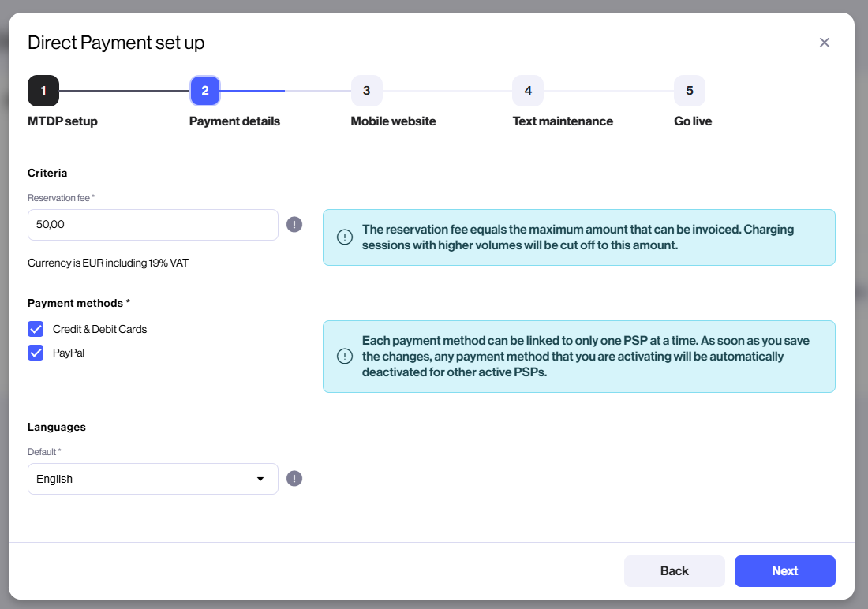Viewport: 868px width, 609px height.
Task: Open step 4 Text maintenance
Action: click(528, 91)
